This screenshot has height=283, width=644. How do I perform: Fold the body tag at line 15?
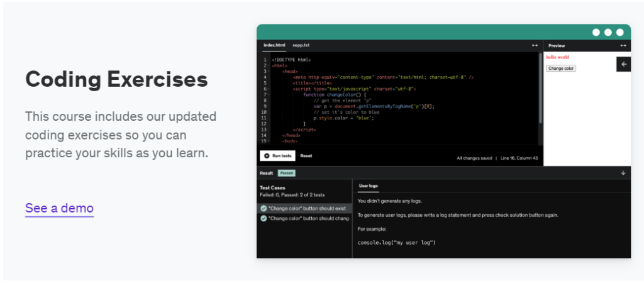(269, 141)
